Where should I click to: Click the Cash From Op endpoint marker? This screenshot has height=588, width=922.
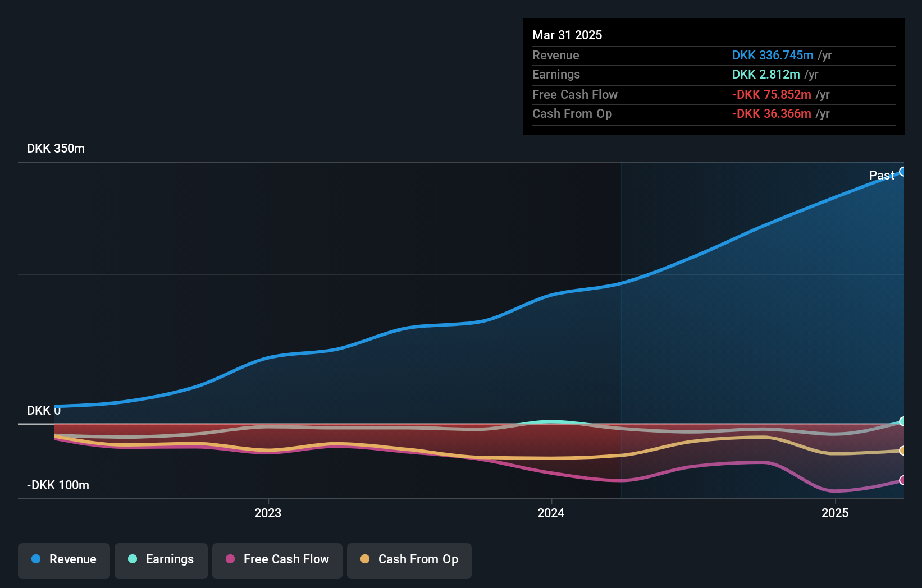(902, 451)
